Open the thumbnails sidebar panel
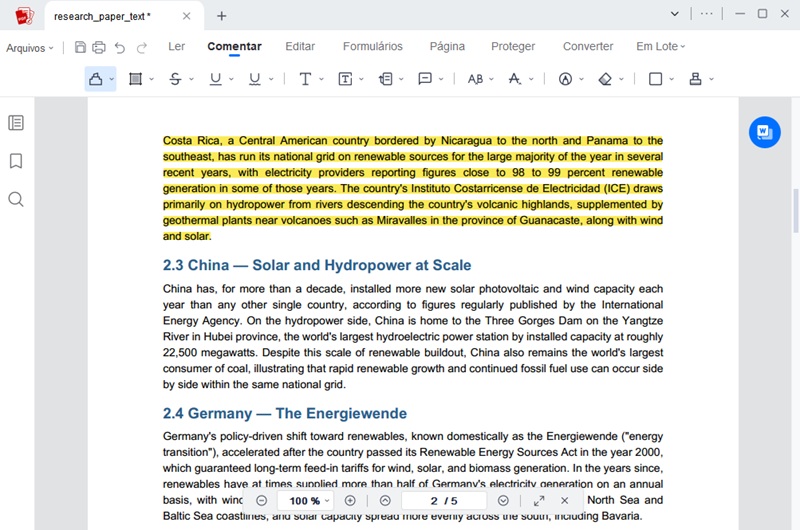800x530 pixels. [16, 123]
